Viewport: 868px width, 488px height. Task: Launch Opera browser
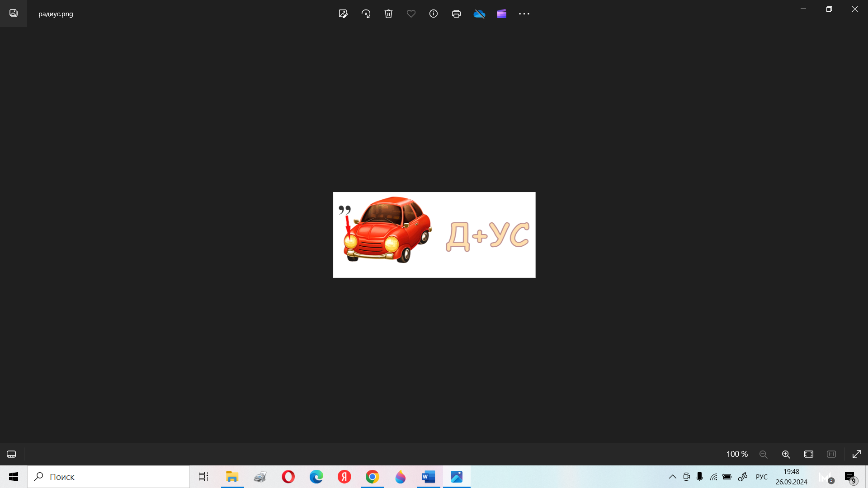pos(288,477)
